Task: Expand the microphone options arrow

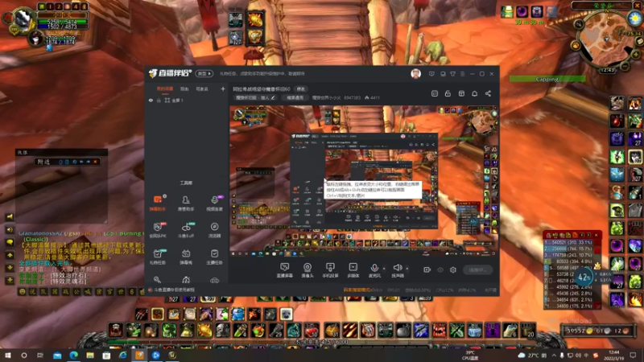Action: click(x=384, y=269)
